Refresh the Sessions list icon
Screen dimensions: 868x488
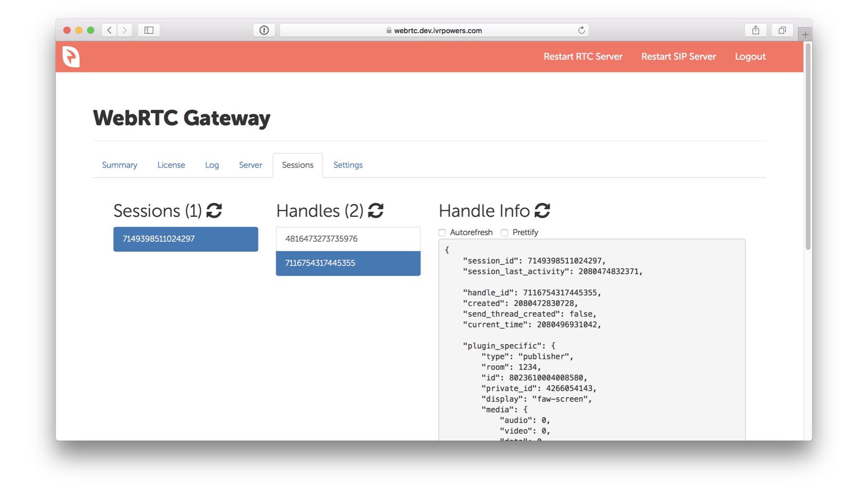tap(214, 211)
